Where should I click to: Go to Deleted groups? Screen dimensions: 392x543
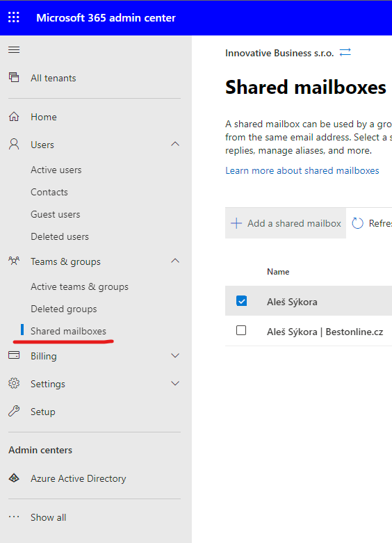(x=64, y=309)
